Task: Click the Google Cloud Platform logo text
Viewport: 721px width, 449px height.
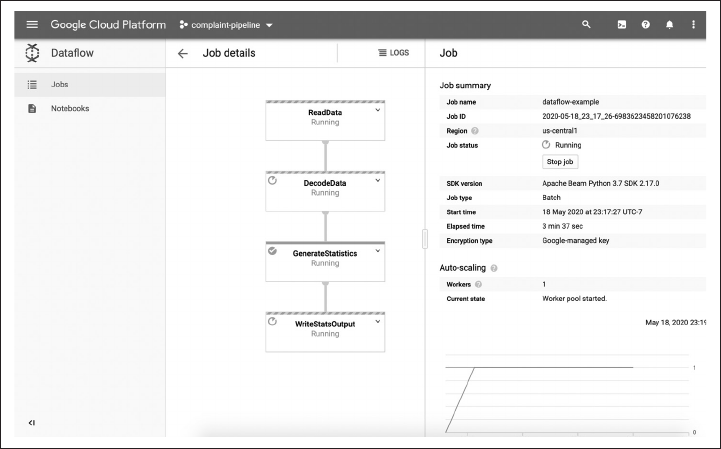Action: (x=108, y=25)
